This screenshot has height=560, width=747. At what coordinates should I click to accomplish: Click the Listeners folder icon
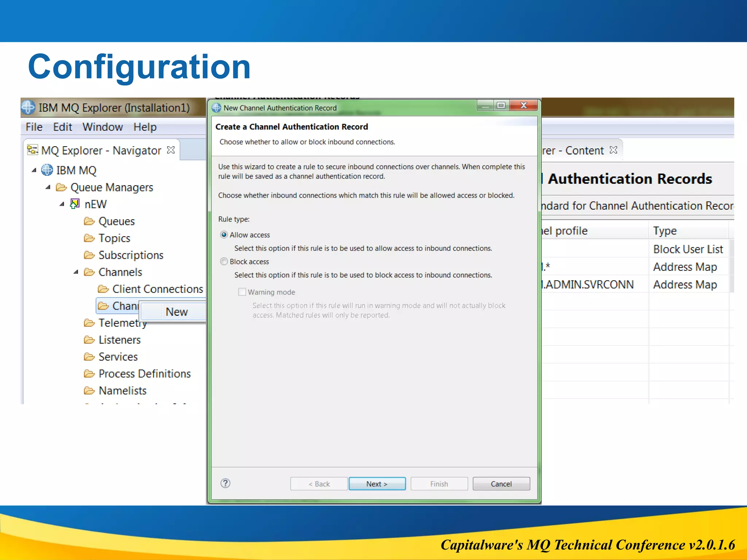pos(89,340)
